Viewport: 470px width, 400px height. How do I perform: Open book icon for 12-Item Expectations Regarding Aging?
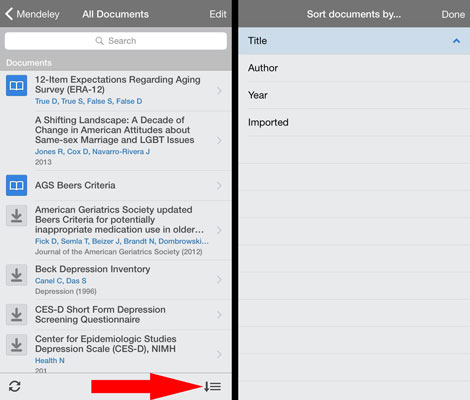pos(16,86)
